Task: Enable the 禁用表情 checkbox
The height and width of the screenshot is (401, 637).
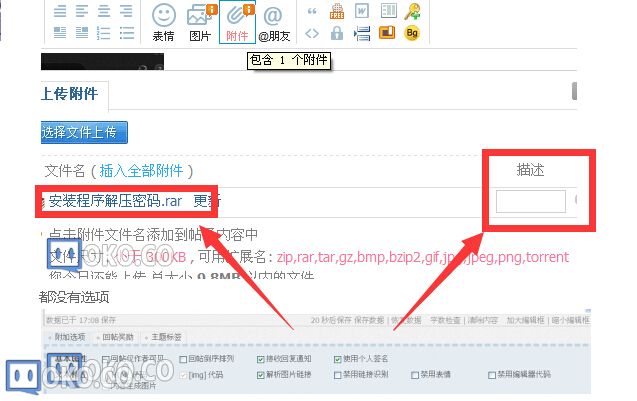Action: click(x=416, y=375)
